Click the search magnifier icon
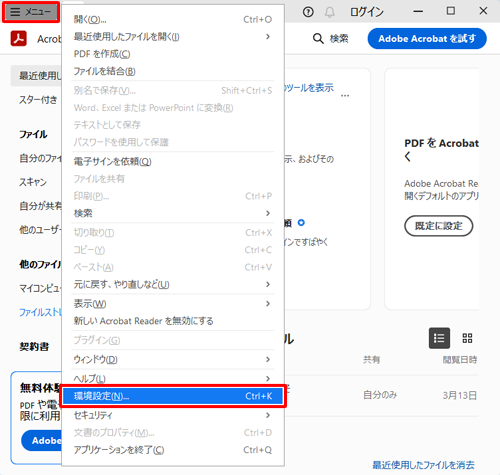Image resolution: width=500 pixels, height=475 pixels. (x=318, y=39)
